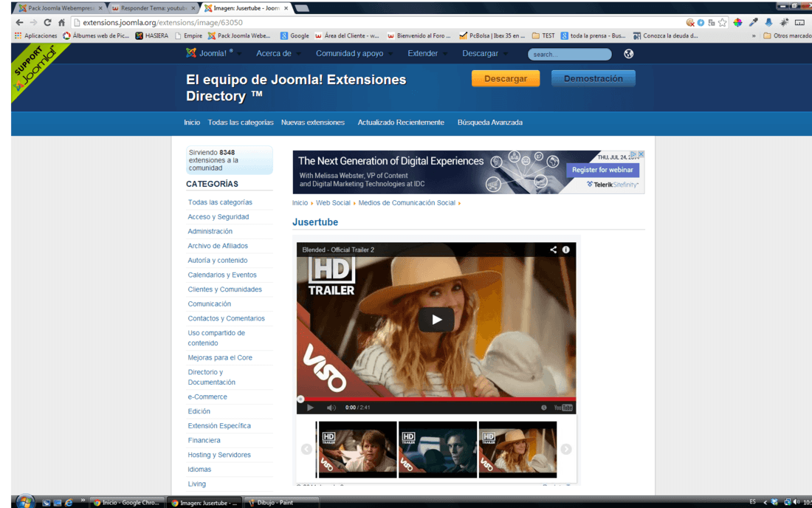Open Nuevas extensiones nav item

coord(313,123)
